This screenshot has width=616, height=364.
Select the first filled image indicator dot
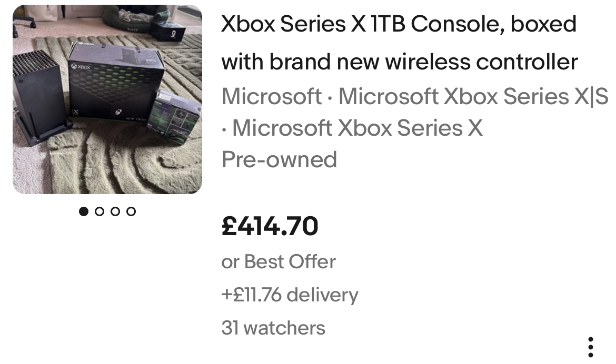tap(84, 211)
